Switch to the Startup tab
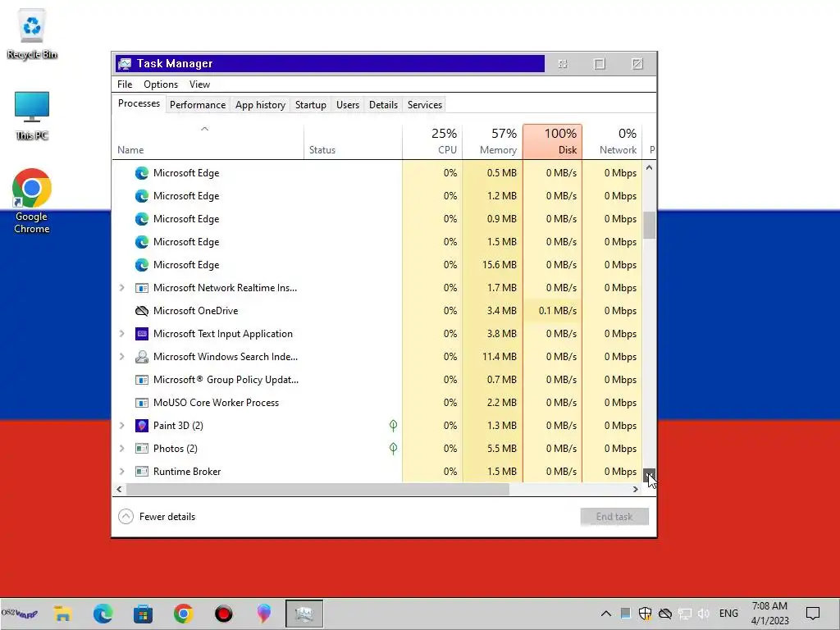Screen dimensions: 840x630 click(311, 105)
